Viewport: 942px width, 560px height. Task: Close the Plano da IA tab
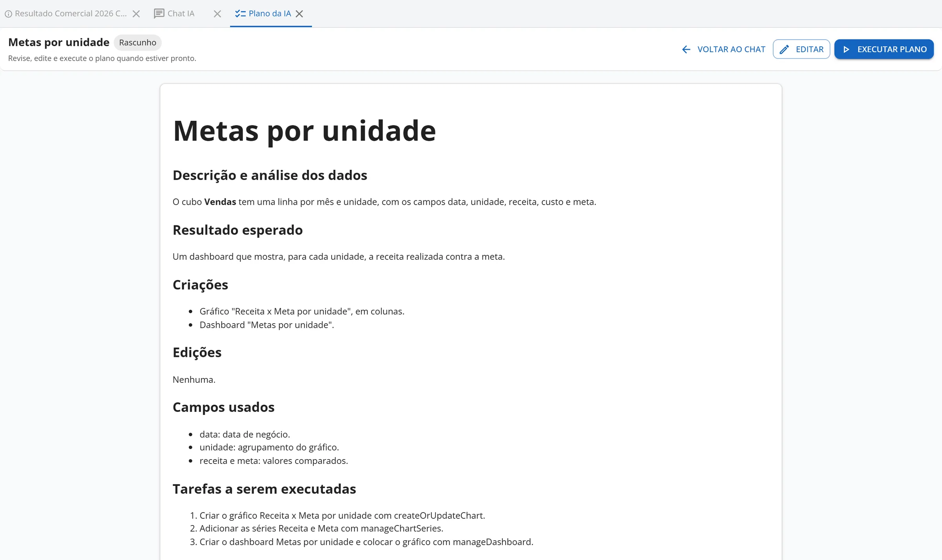[x=299, y=14]
